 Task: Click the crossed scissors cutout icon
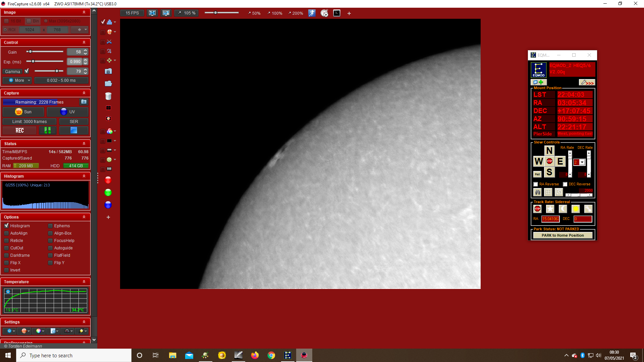coord(109,42)
